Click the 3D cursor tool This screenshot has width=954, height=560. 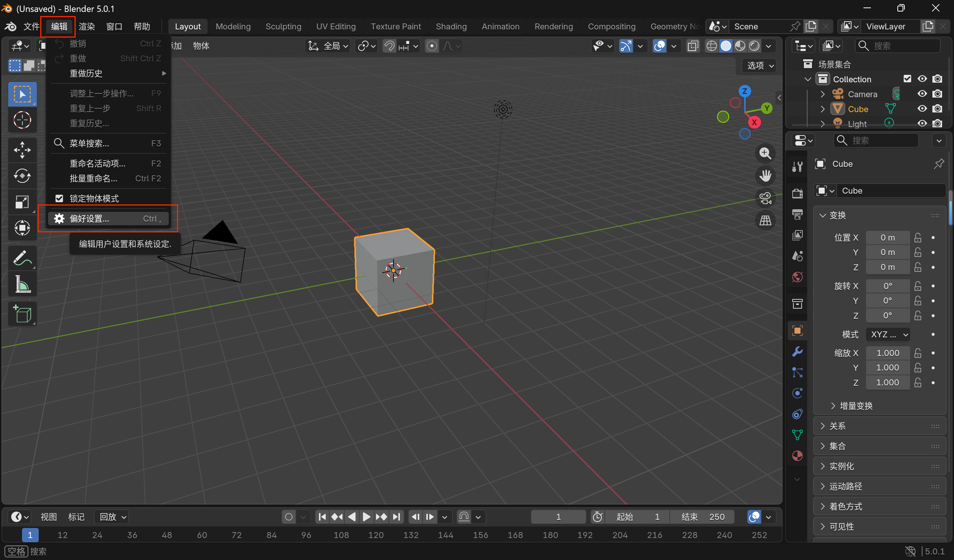coord(22,120)
